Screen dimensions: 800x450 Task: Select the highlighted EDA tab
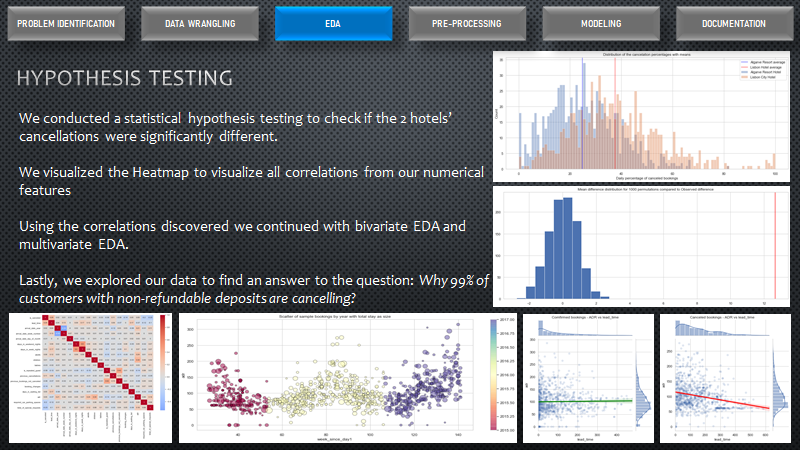point(333,23)
